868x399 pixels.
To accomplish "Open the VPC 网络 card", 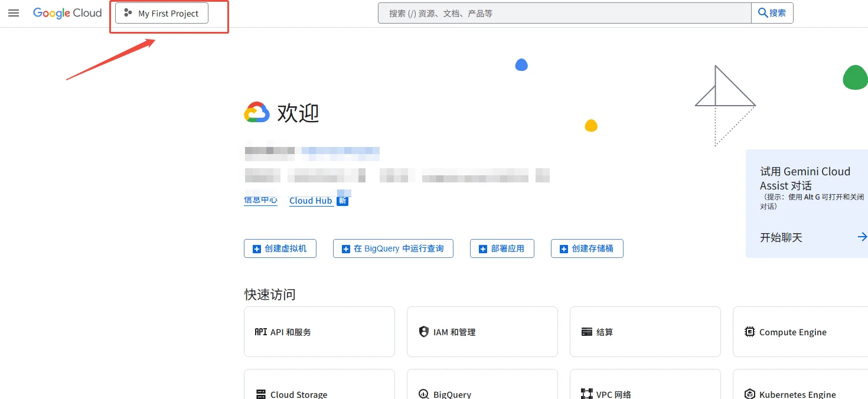I will click(x=645, y=388).
